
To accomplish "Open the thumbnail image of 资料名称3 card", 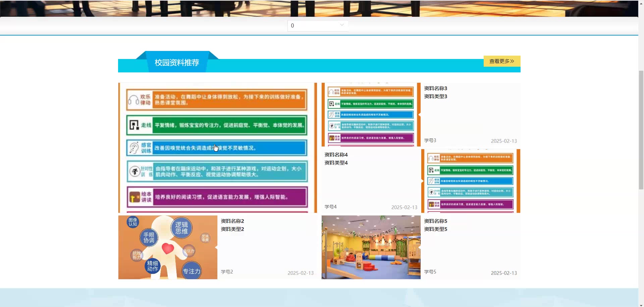I will coord(371,115).
